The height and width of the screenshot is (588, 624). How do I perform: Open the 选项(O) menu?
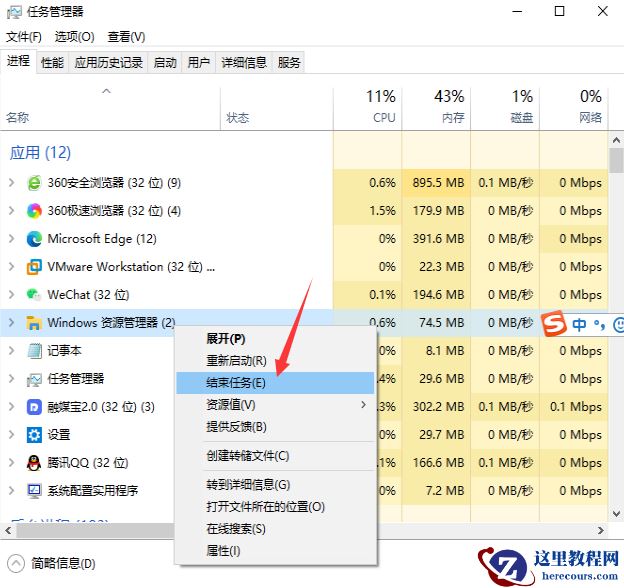(x=74, y=37)
